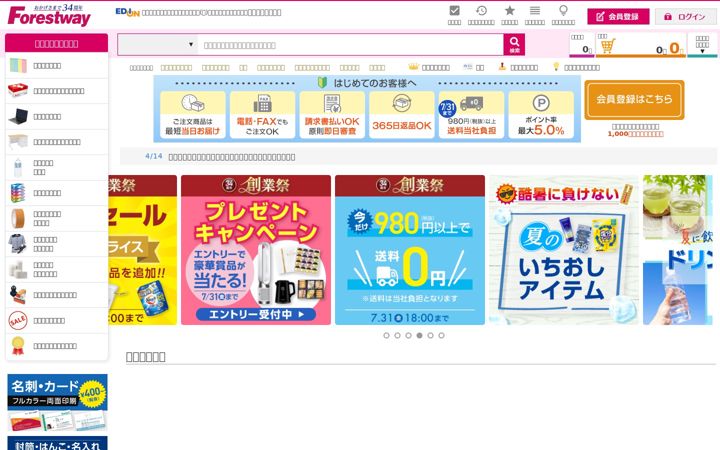Open the プレゼントキャンペーン banner
The width and height of the screenshot is (720, 450).
coord(256,250)
